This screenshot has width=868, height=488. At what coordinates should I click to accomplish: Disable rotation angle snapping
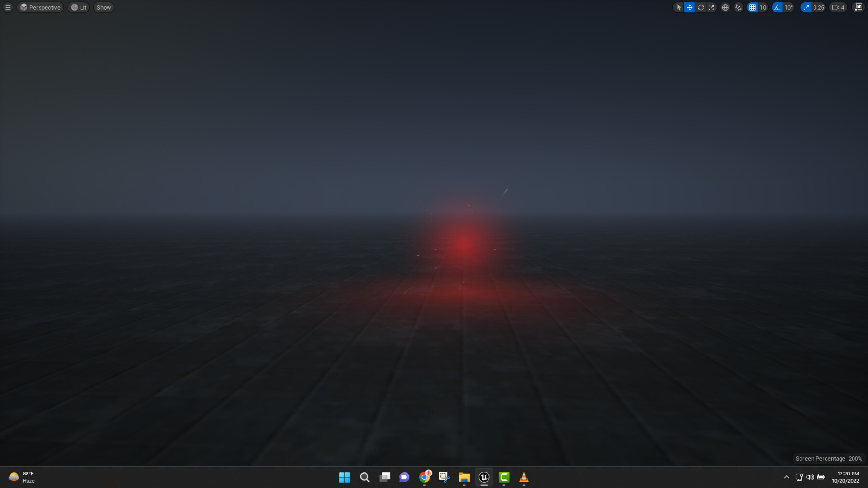(776, 7)
